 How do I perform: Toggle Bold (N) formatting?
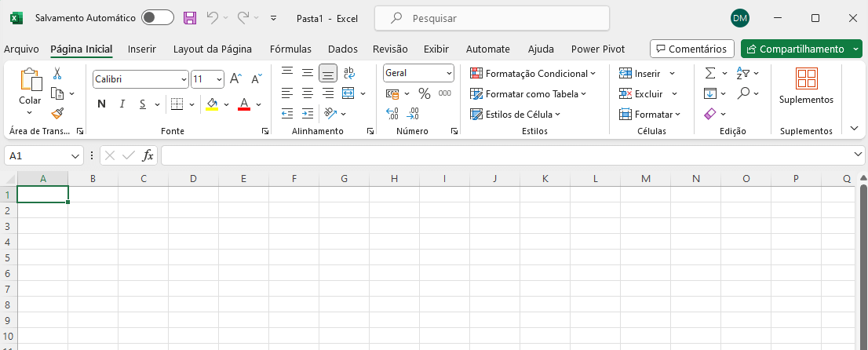point(101,104)
